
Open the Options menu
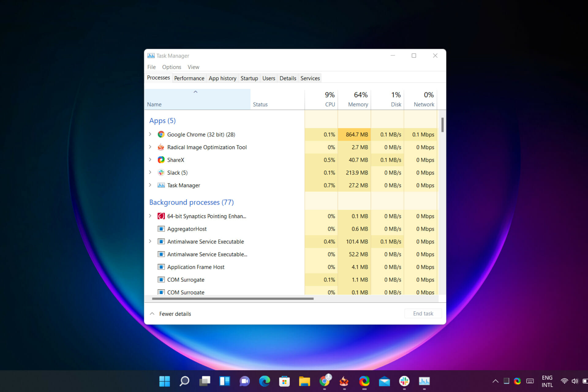(x=171, y=67)
